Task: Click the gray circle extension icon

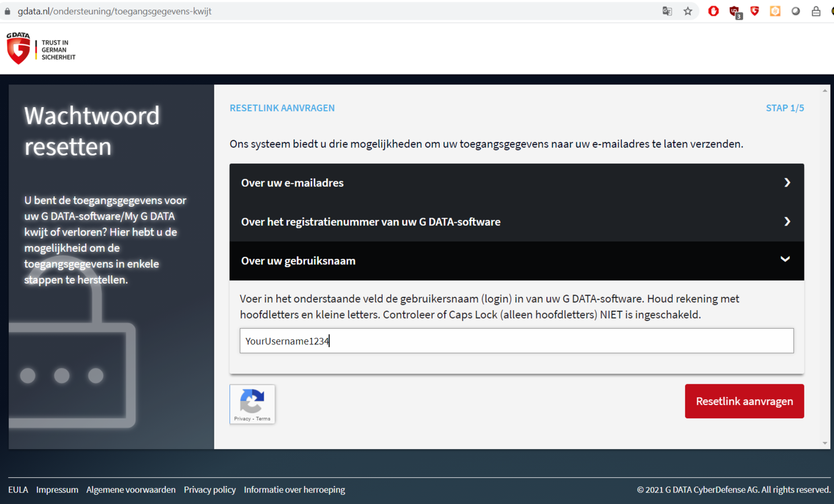Action: tap(796, 11)
